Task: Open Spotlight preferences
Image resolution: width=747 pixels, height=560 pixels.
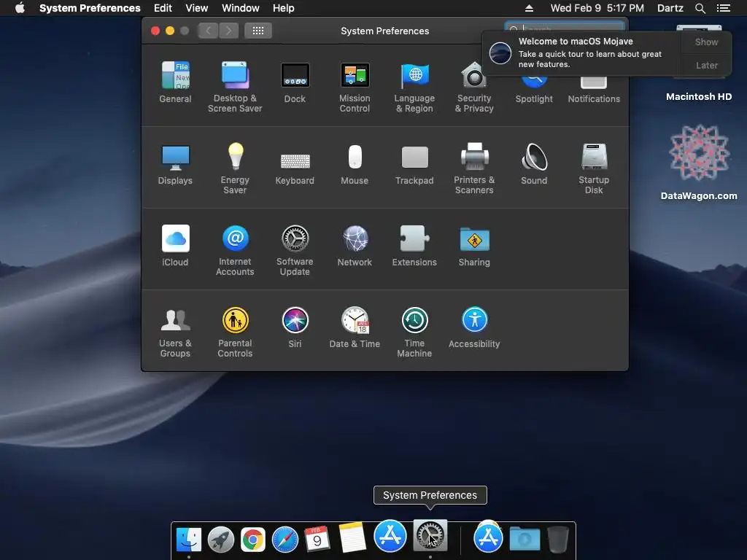Action: (534, 91)
